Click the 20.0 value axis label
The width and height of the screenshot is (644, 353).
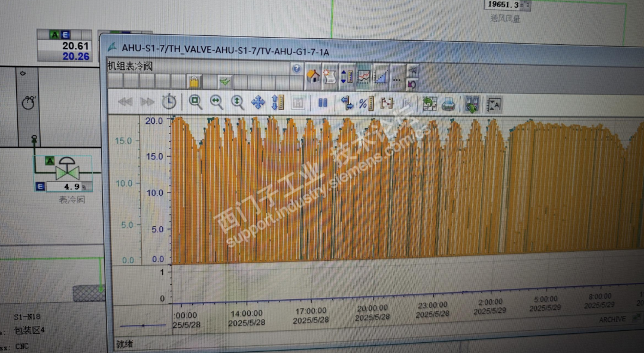pyautogui.click(x=154, y=121)
